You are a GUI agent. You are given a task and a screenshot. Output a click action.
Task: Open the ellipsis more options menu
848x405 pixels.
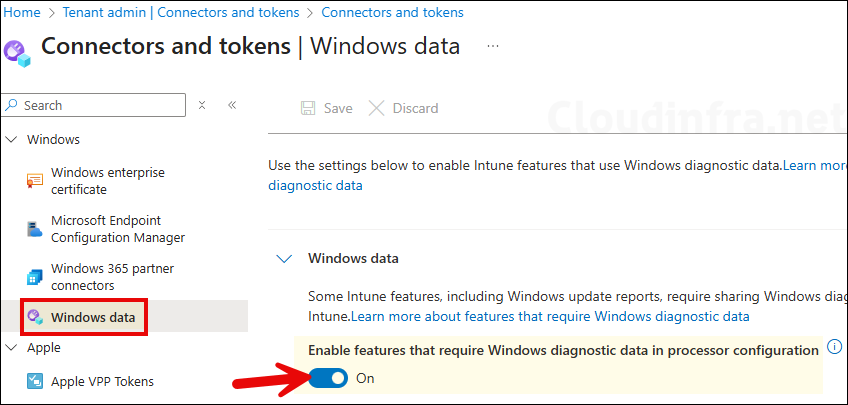point(493,47)
